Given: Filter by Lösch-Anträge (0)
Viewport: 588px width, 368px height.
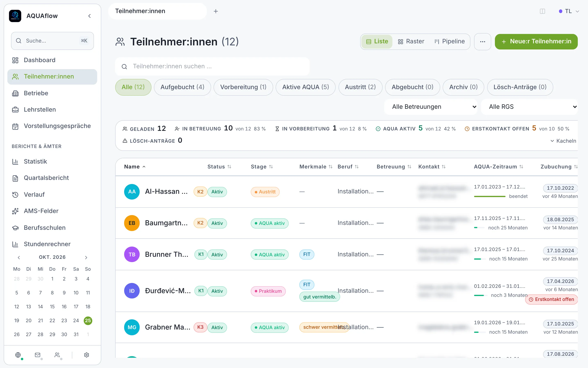Looking at the screenshot, I should pos(520,87).
